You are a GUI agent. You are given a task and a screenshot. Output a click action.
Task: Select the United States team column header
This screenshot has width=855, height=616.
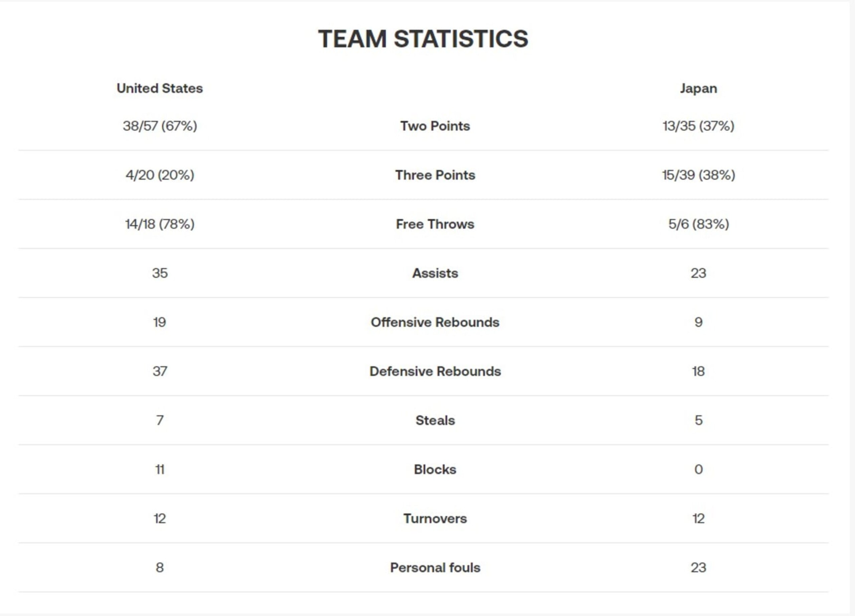(x=160, y=88)
